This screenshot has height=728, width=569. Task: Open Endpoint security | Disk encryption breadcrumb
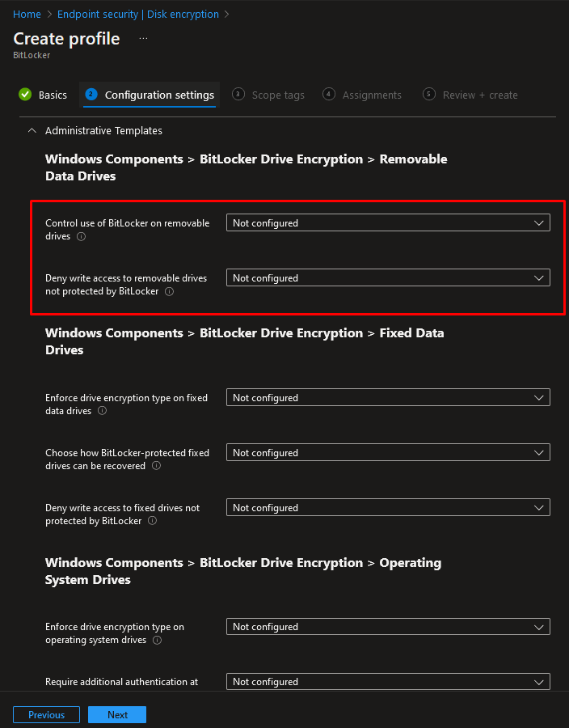click(x=138, y=15)
